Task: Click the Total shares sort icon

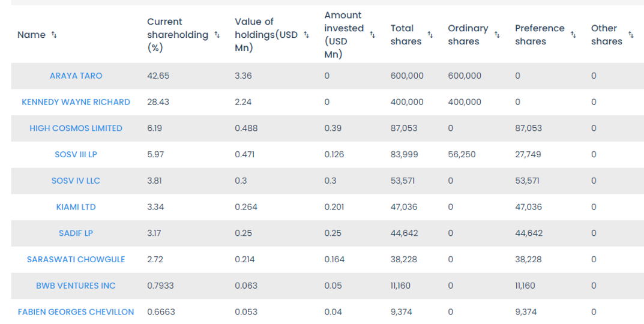Action: pyautogui.click(x=430, y=35)
